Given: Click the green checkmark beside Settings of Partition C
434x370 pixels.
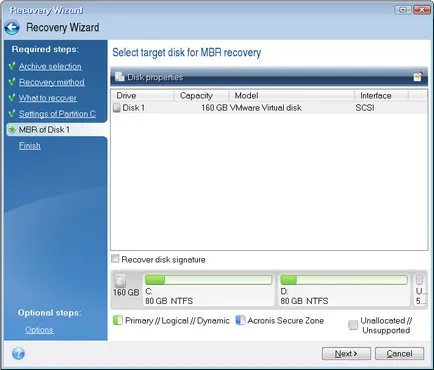Looking at the screenshot, I should coord(12,114).
